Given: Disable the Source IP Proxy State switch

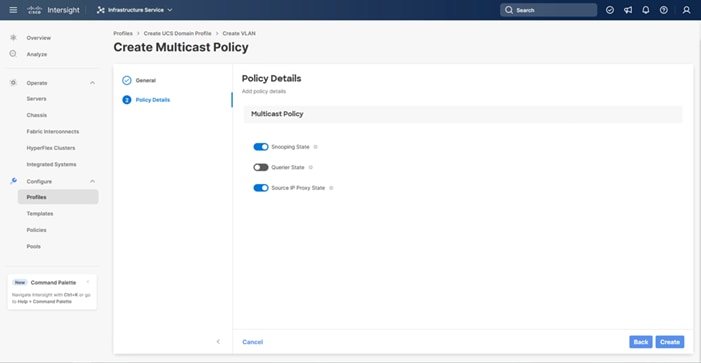Looking at the screenshot, I should pyautogui.click(x=261, y=188).
